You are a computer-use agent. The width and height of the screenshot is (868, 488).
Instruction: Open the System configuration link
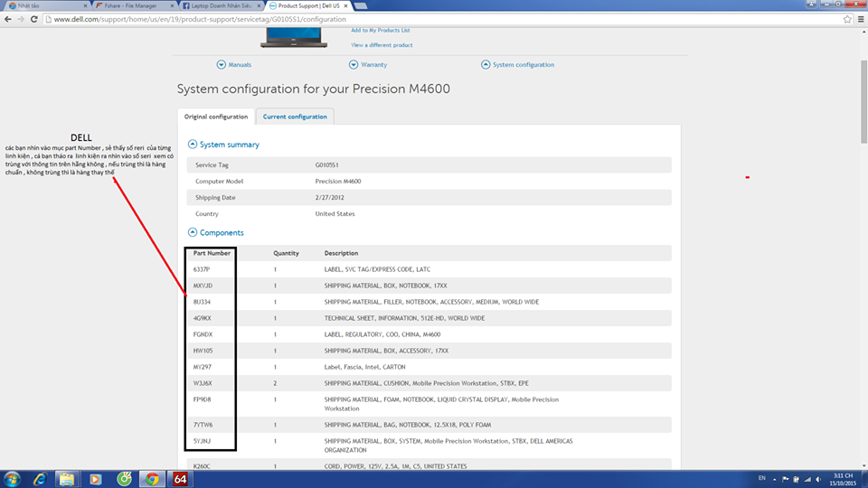(524, 65)
